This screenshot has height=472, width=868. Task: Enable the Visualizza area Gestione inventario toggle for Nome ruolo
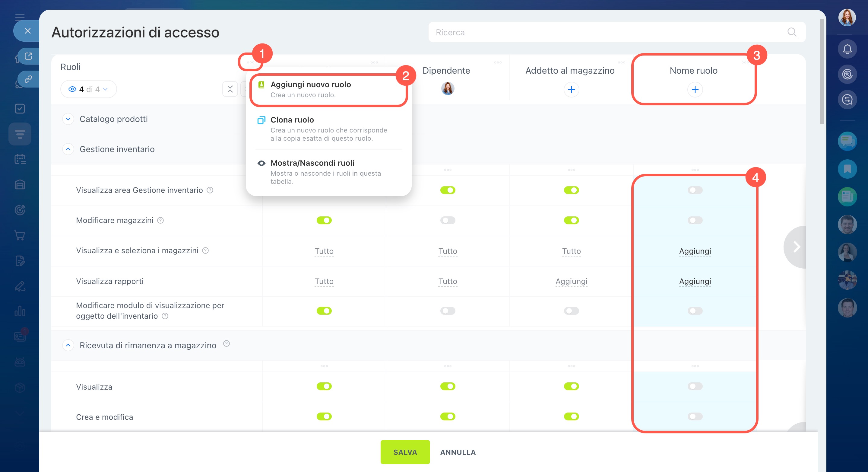coord(695,190)
